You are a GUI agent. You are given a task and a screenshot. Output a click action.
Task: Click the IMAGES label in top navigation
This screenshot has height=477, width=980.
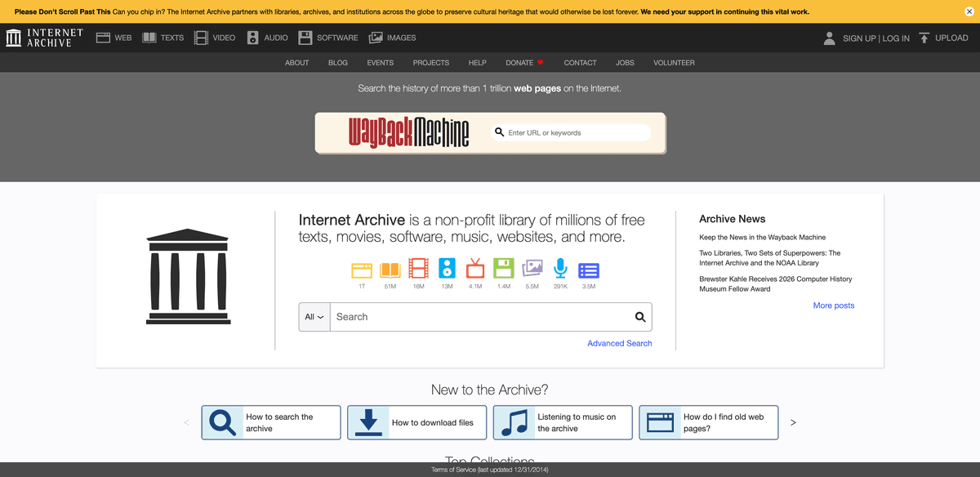[x=401, y=38]
